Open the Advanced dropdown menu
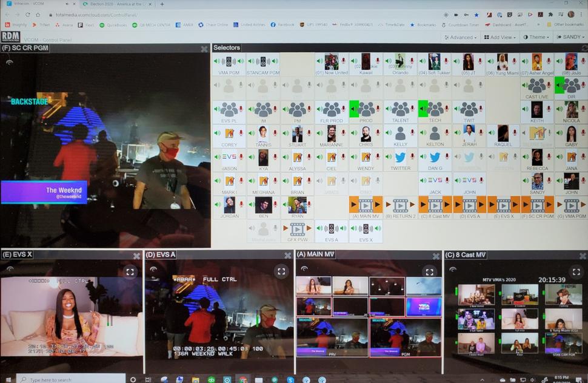This screenshot has width=588, height=383. tap(459, 37)
